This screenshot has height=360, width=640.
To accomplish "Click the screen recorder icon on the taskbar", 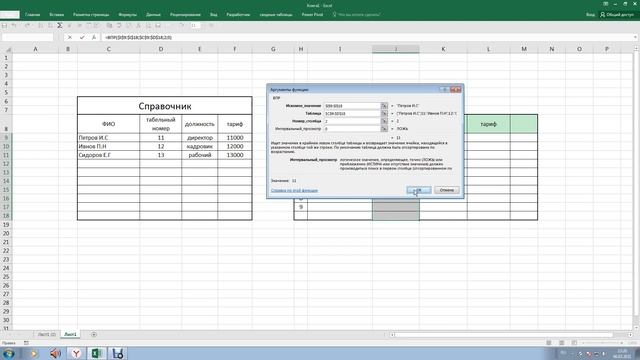I will [x=118, y=353].
